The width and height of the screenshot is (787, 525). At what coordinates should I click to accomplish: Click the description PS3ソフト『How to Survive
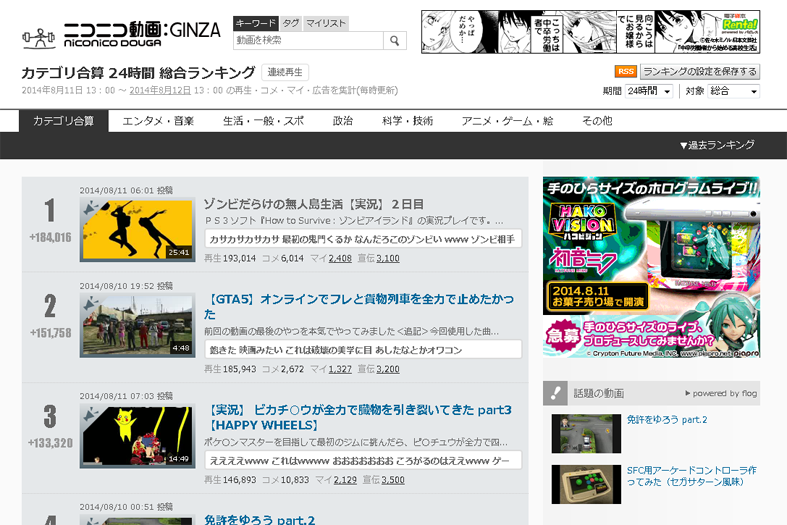tap(354, 221)
